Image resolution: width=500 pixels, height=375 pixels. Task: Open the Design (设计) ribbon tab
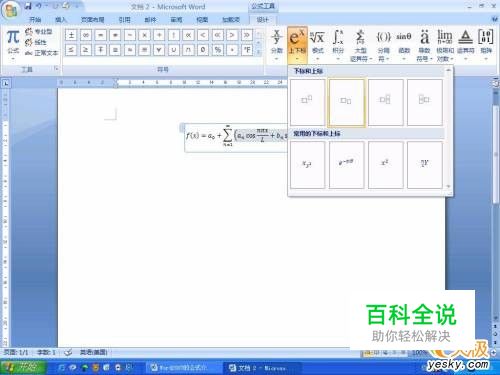262,20
